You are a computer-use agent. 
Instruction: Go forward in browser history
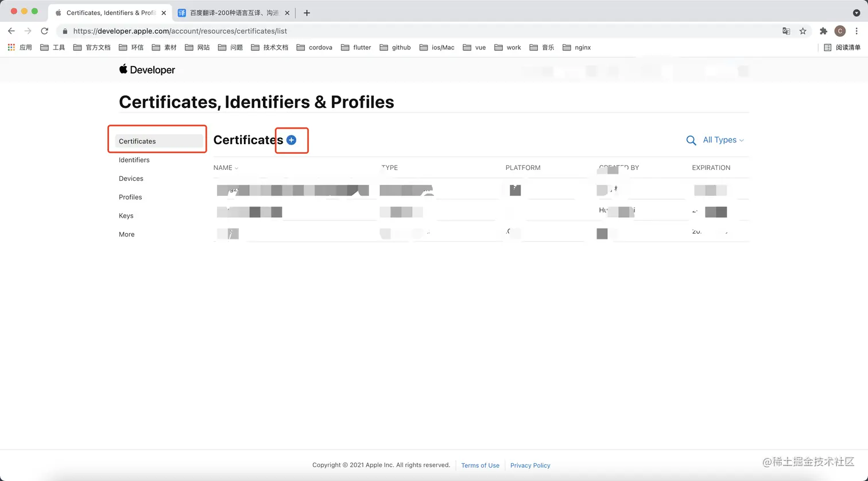[28, 31]
